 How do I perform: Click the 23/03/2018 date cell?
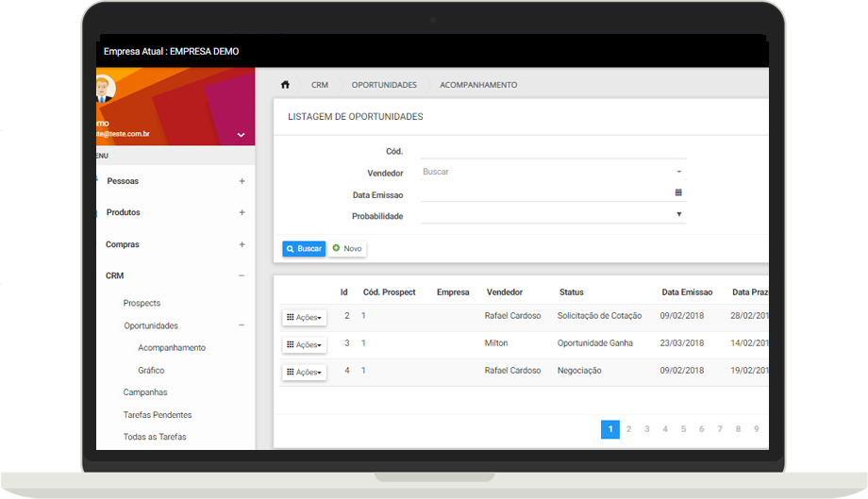pyautogui.click(x=682, y=343)
